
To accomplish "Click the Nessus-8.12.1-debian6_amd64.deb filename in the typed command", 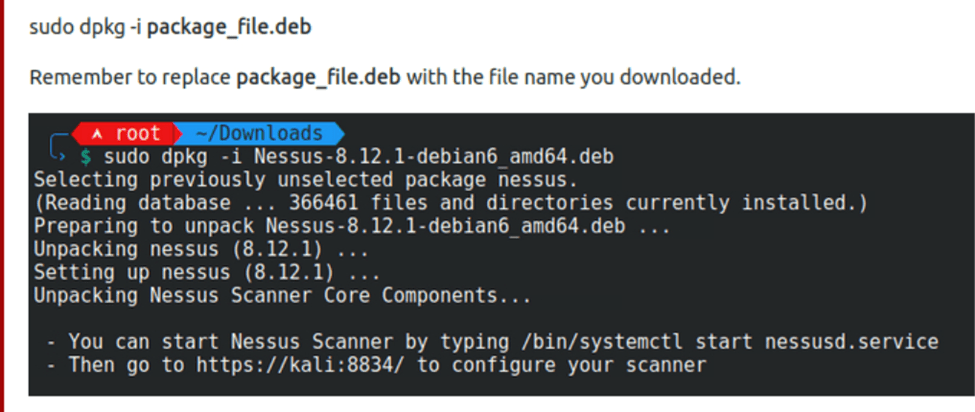I will [x=427, y=157].
